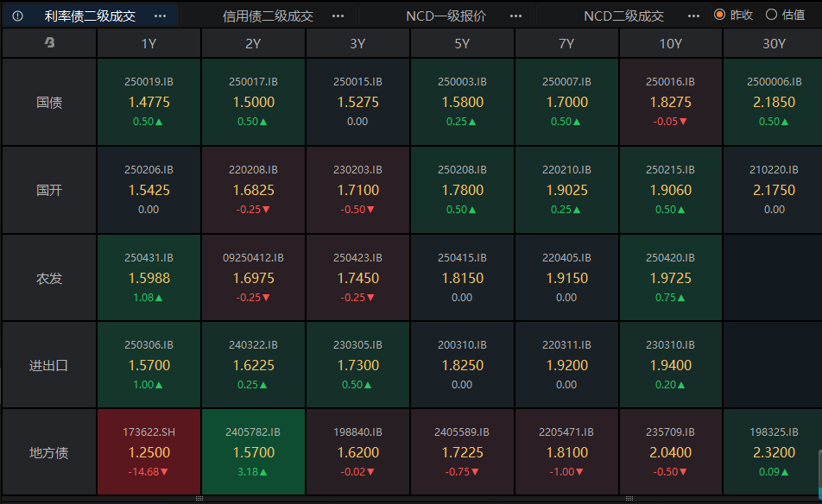Open the ellipsis menu for NCD一级报价
This screenshot has height=504, width=822.
[515, 16]
